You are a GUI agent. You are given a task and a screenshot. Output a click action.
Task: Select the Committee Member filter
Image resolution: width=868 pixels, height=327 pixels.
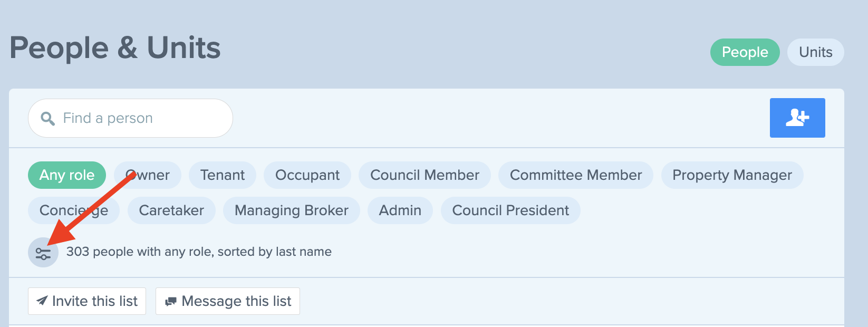point(576,175)
